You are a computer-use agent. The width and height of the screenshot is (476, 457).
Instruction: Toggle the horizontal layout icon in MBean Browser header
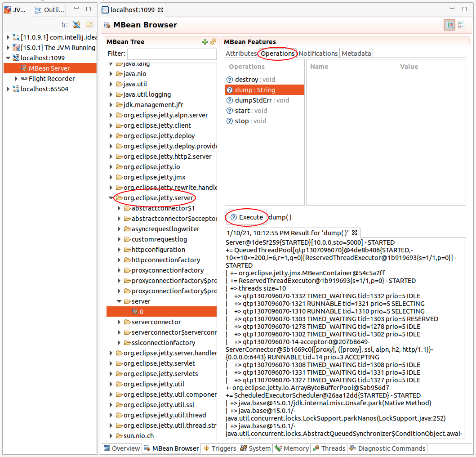click(449, 25)
